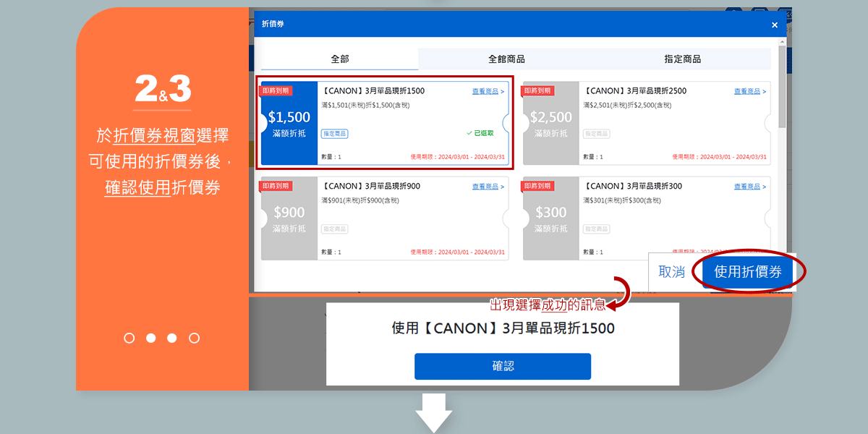The image size is (868, 434).
Task: Select the second carousel dot in the orange panel
Action: pyautogui.click(x=151, y=338)
